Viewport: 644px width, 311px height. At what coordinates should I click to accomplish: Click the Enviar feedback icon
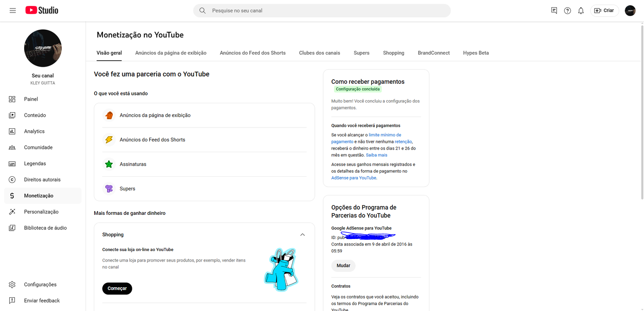12,301
